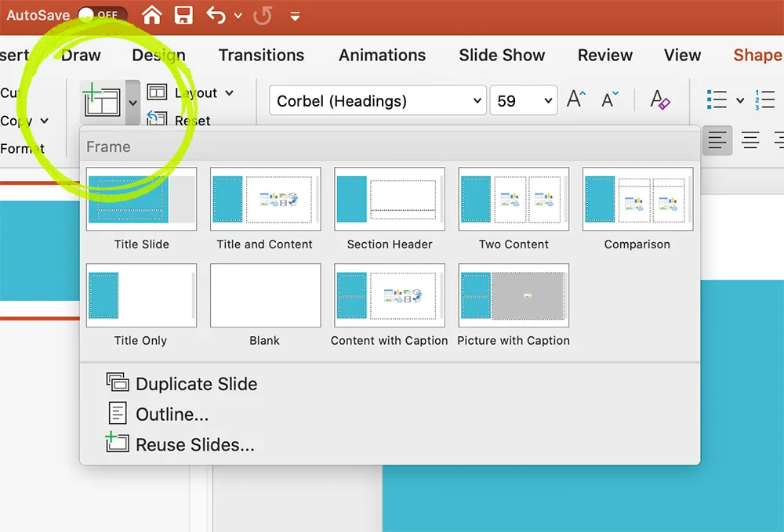This screenshot has width=784, height=532.
Task: Click the Layout icon
Action: point(157,92)
